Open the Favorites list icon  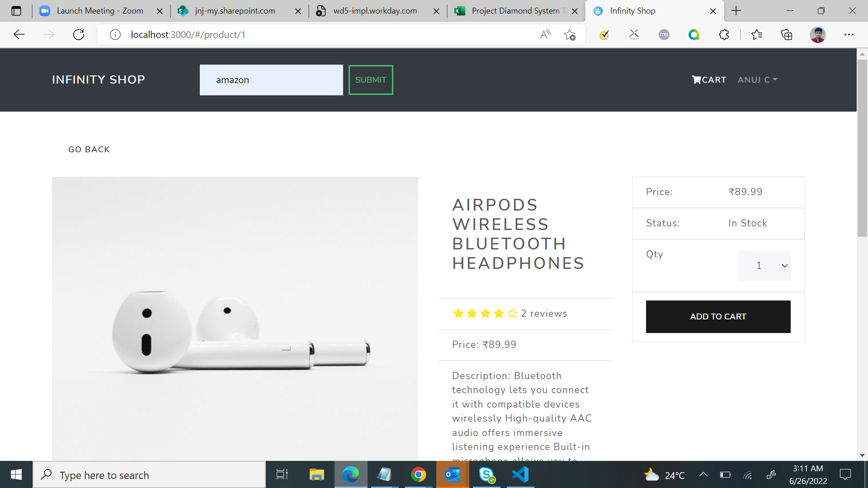coord(756,35)
